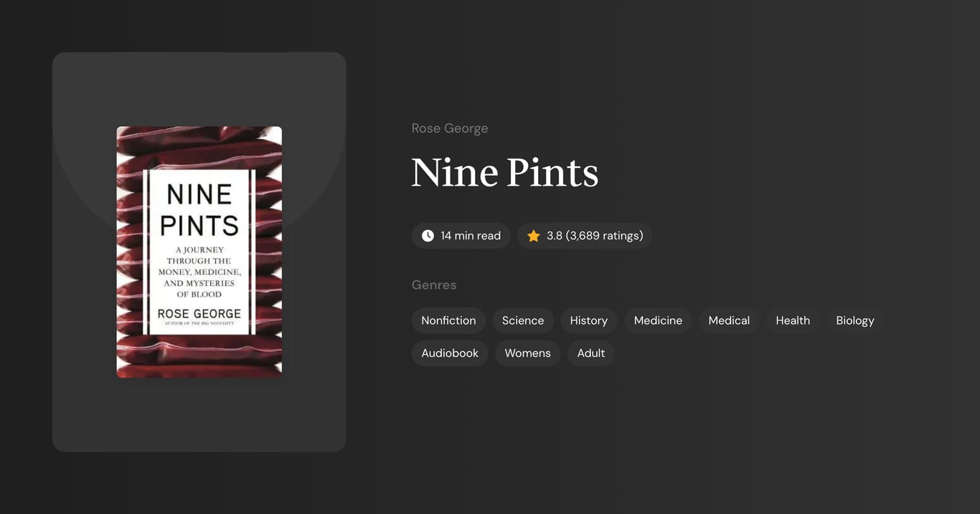Click the Genres section heading
This screenshot has width=980, height=514.
(x=434, y=285)
